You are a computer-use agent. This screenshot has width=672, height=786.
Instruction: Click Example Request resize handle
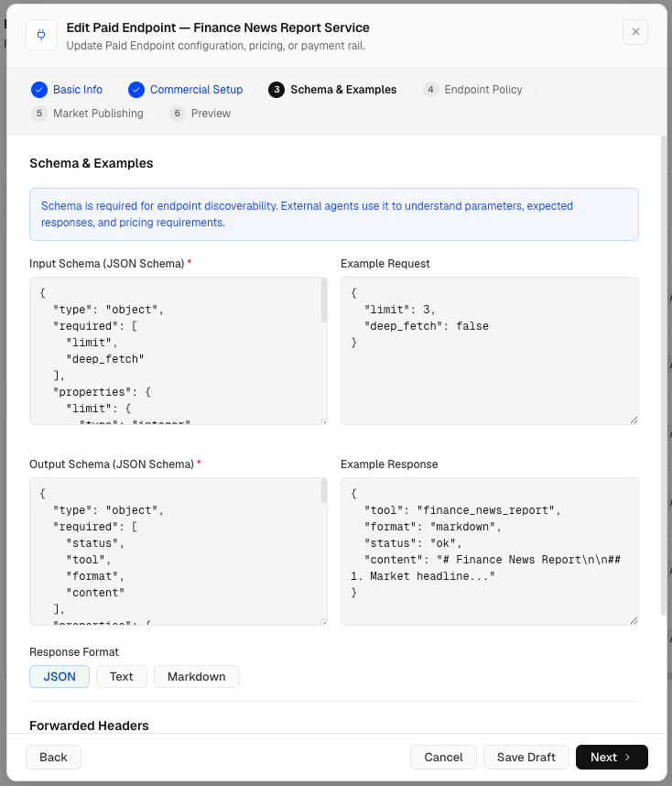[634, 420]
